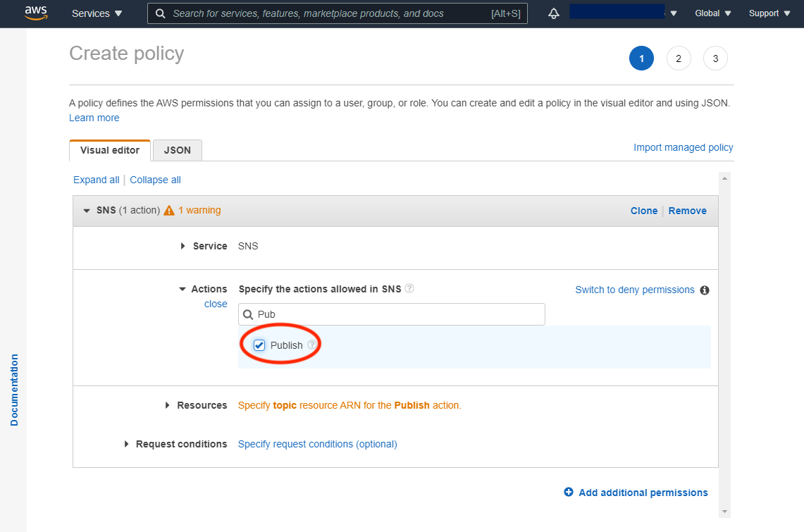
Task: Click 'Specify request conditions (optional)'
Action: 317,444
